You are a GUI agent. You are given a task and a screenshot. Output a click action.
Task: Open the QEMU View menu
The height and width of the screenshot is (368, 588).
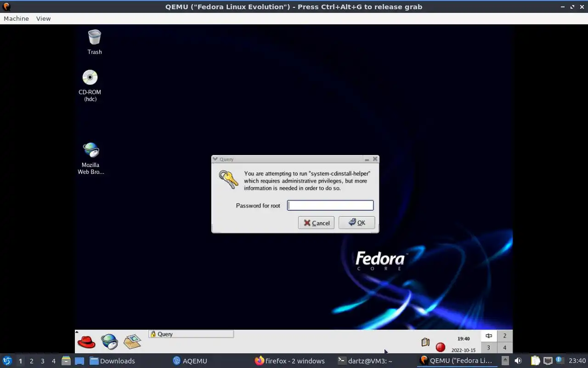tap(43, 18)
